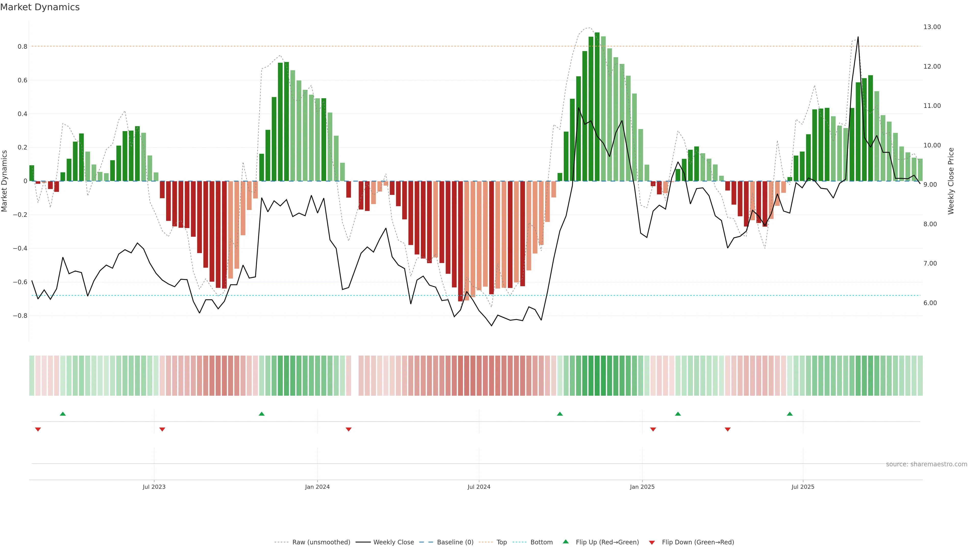Click the red Flip Down marker after Jan 2024
Image resolution: width=980 pixels, height=551 pixels.
point(348,429)
